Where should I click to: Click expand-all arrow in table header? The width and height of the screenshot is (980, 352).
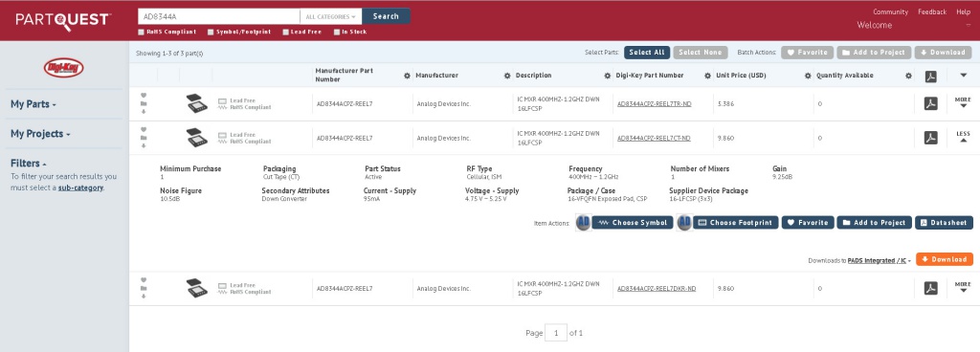963,76
